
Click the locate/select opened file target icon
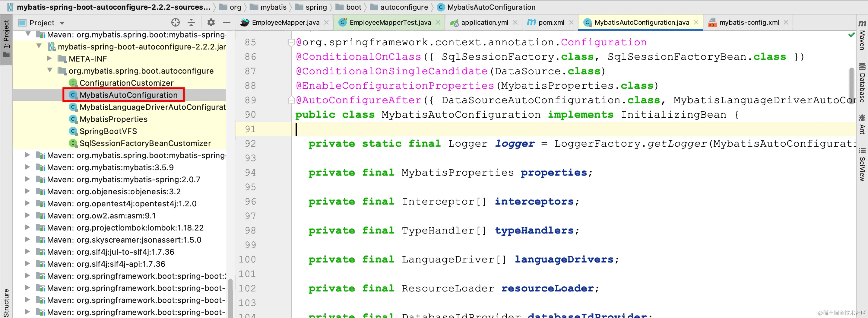175,23
